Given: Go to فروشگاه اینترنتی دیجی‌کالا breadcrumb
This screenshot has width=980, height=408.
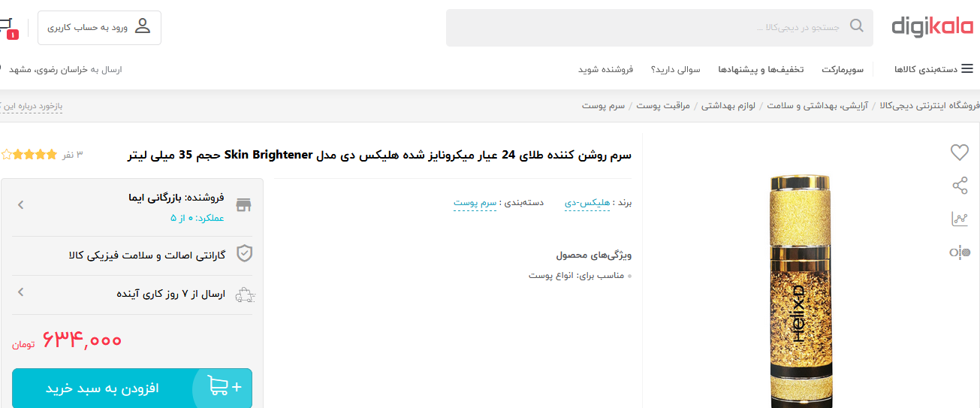Looking at the screenshot, I should coord(928,106).
